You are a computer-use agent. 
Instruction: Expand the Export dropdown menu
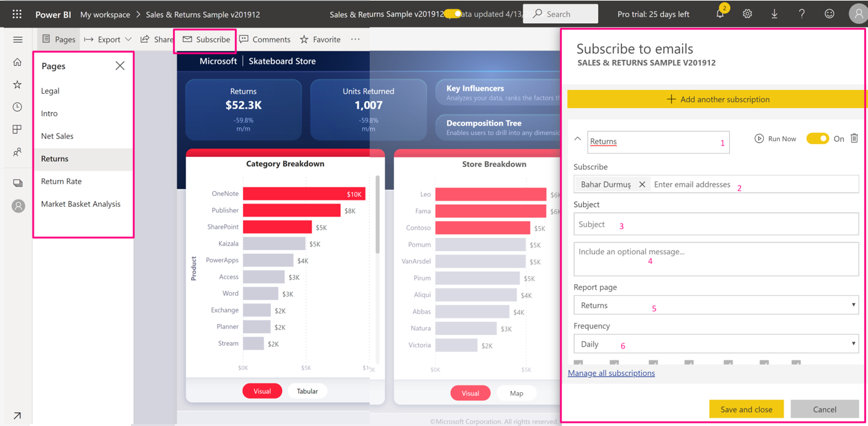108,39
